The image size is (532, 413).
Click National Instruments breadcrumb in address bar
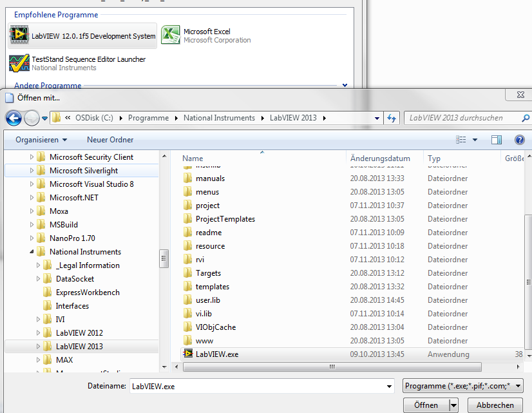tap(219, 118)
